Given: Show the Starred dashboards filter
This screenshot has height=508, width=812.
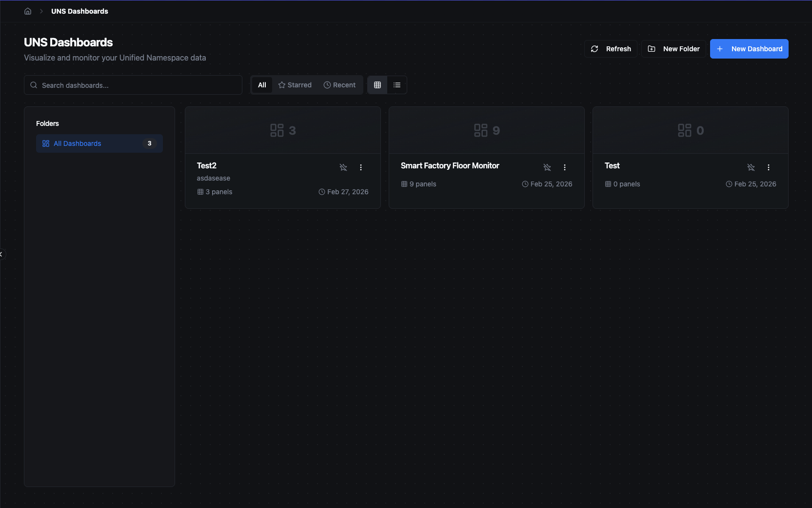Looking at the screenshot, I should (x=295, y=85).
